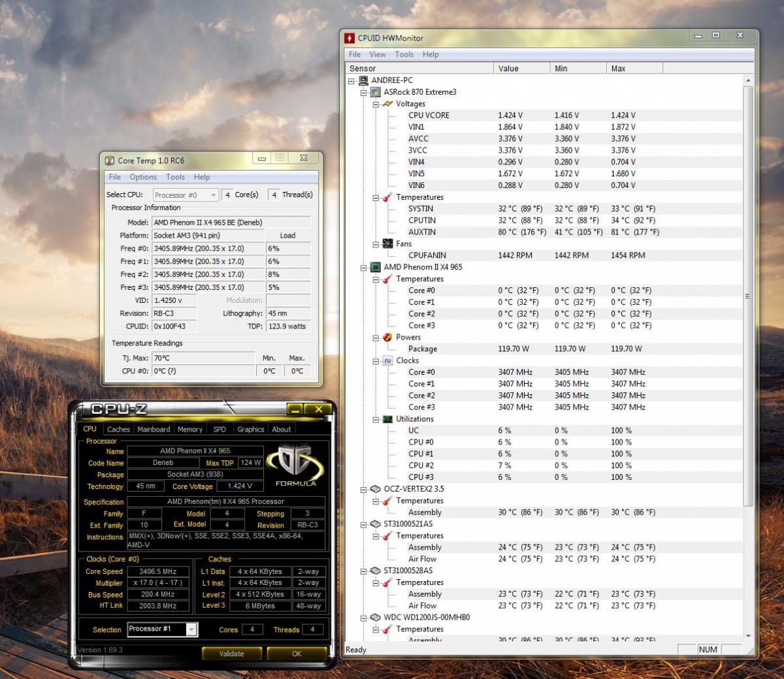784x679 pixels.
Task: Open the Selection processor dropdown in CPU-Z
Action: click(x=191, y=629)
